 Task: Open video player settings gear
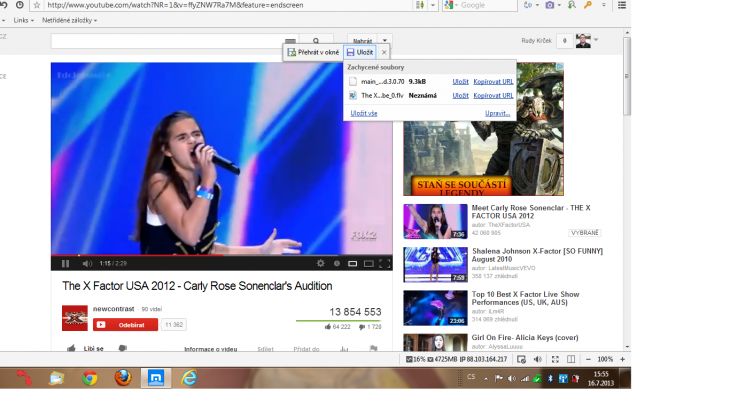[x=320, y=263]
